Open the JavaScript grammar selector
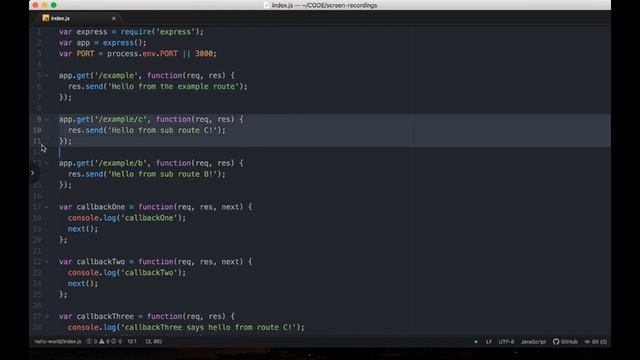Screen dimensions: 640x360 pos(533,342)
